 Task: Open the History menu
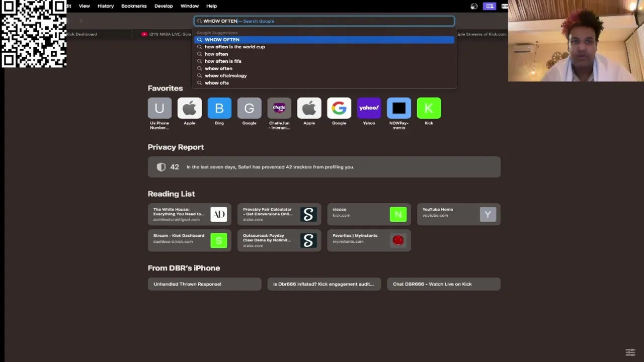pos(106,6)
